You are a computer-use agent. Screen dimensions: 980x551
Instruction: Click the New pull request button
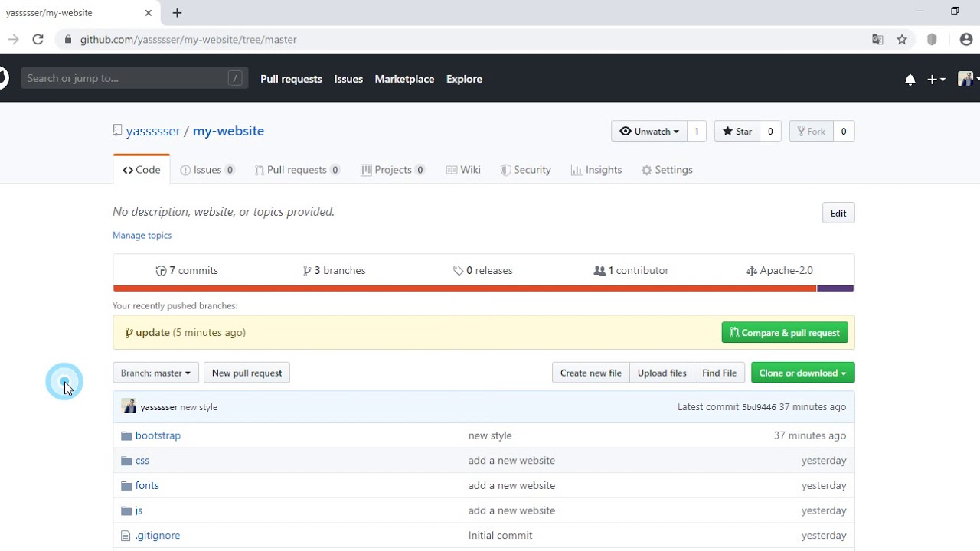[247, 373]
